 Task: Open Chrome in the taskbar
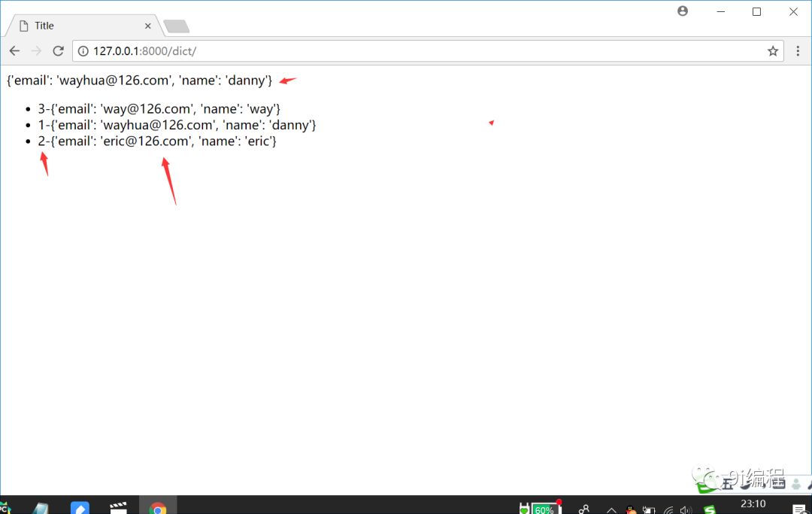[x=158, y=506]
